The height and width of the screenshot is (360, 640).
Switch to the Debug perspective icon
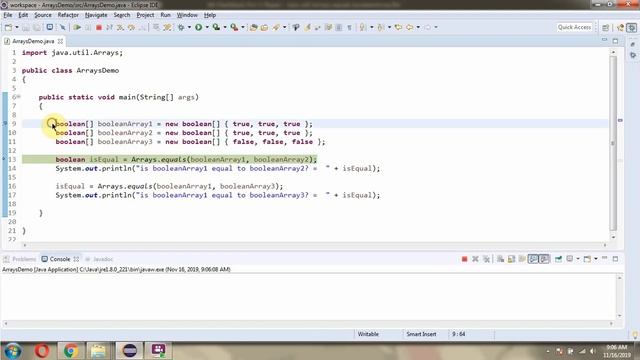click(632, 27)
